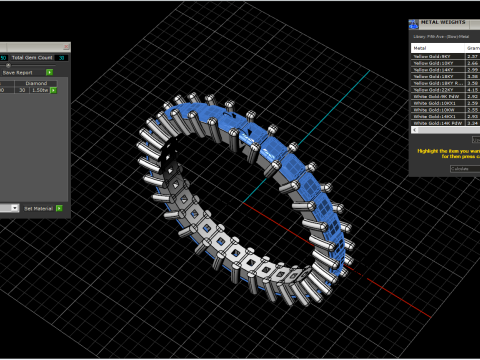This screenshot has width=480, height=360.
Task: Click the Metal Weights scale icon
Action: tap(414, 24)
